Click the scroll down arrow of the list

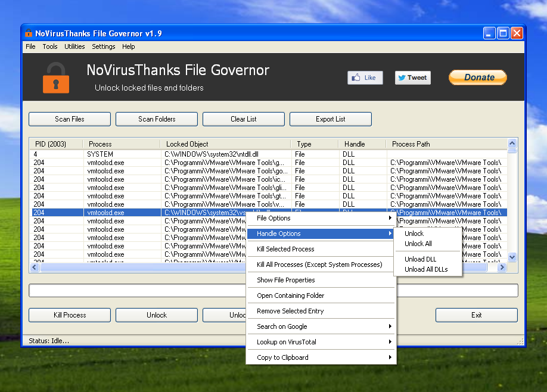click(512, 257)
